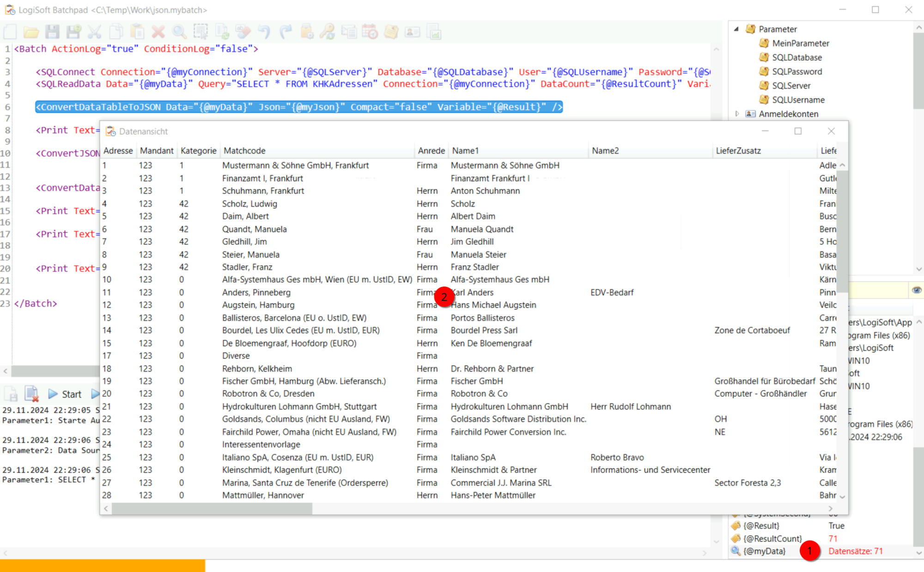
Task: Open the {@myData} variable entry
Action: tap(764, 551)
